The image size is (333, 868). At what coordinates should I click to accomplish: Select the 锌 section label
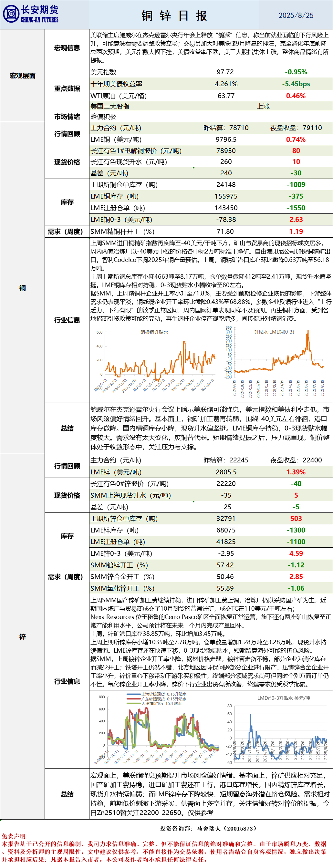(22, 636)
